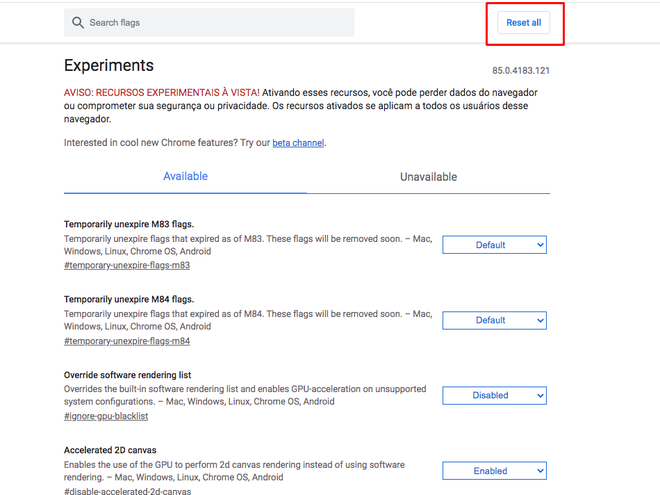Switch to the Unavailable tab
Screen dimensions: 660x495
tap(428, 177)
